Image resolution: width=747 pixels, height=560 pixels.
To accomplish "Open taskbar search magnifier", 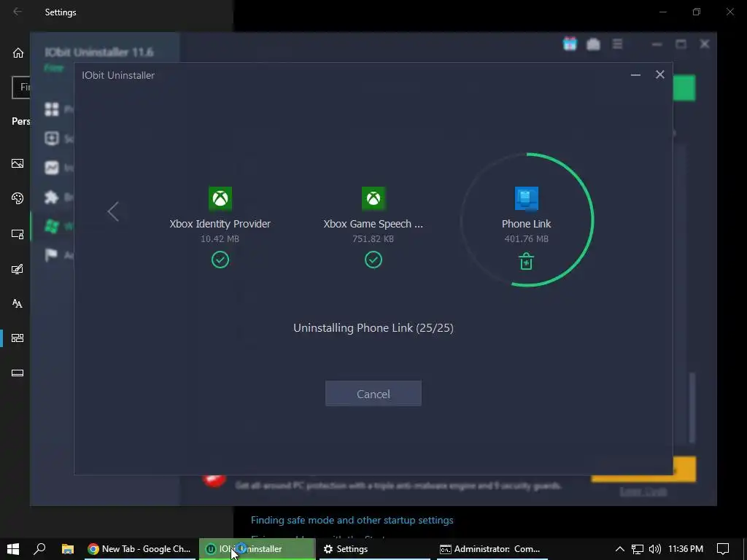I will point(39,548).
